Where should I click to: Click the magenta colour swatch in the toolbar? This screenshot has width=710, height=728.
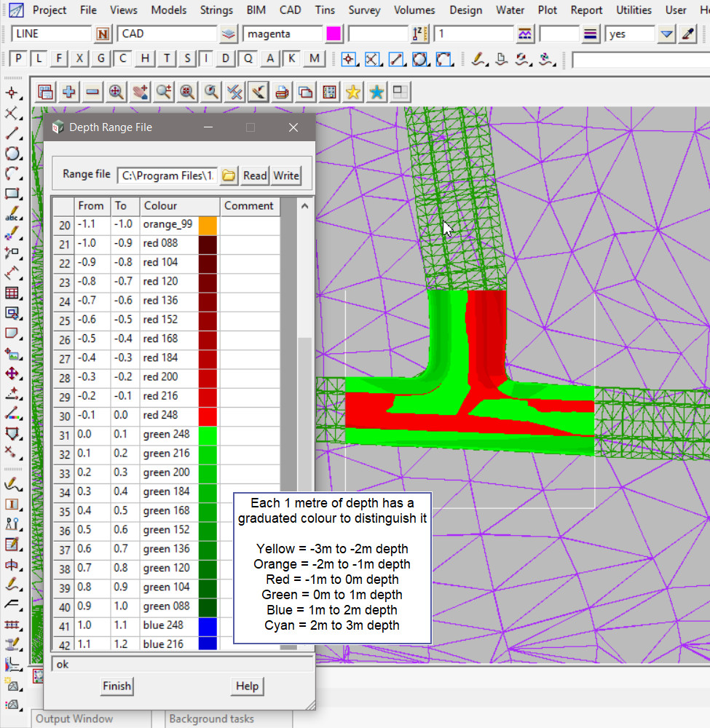coord(334,34)
